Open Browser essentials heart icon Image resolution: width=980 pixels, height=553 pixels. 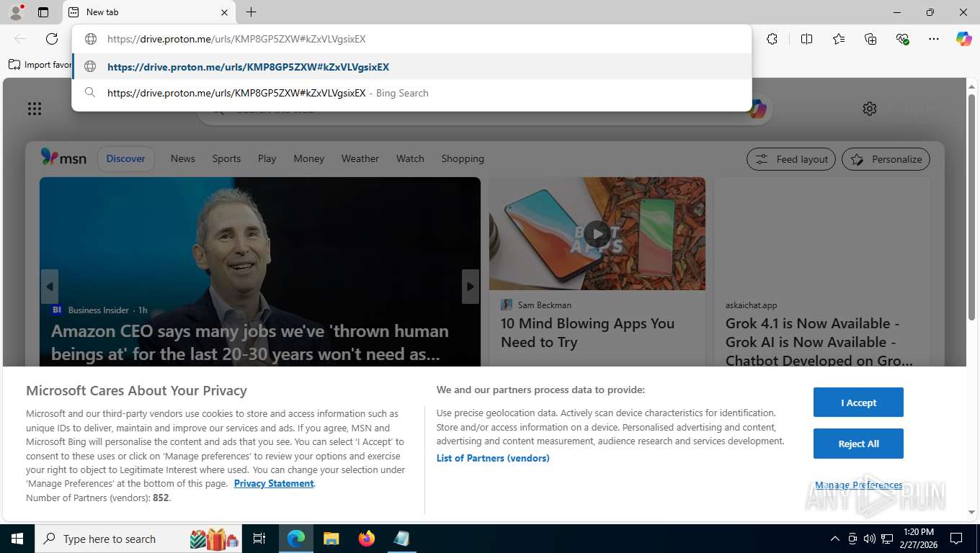(x=902, y=39)
